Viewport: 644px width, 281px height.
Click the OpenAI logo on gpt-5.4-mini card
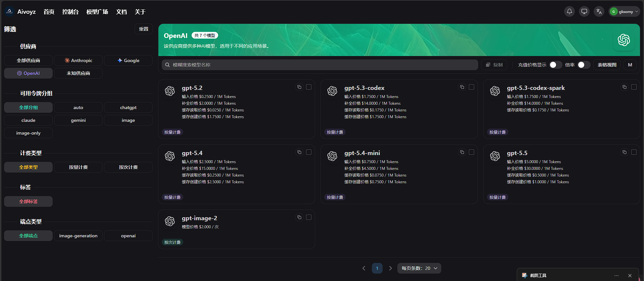(332, 156)
